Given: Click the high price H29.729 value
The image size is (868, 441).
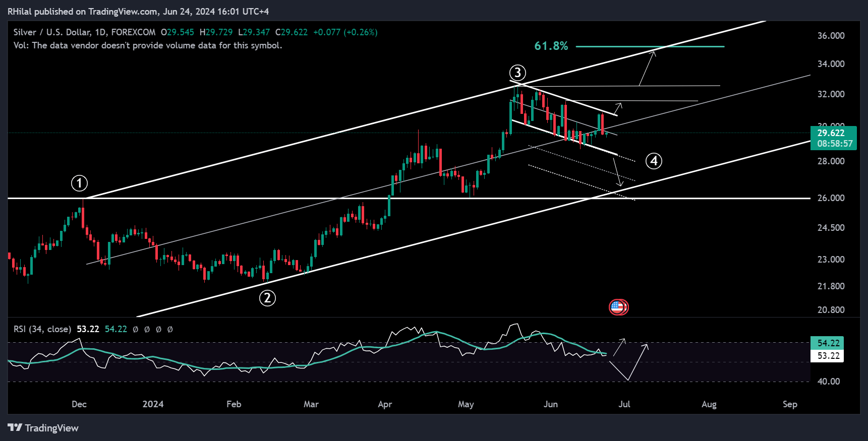Looking at the screenshot, I should coord(216,32).
